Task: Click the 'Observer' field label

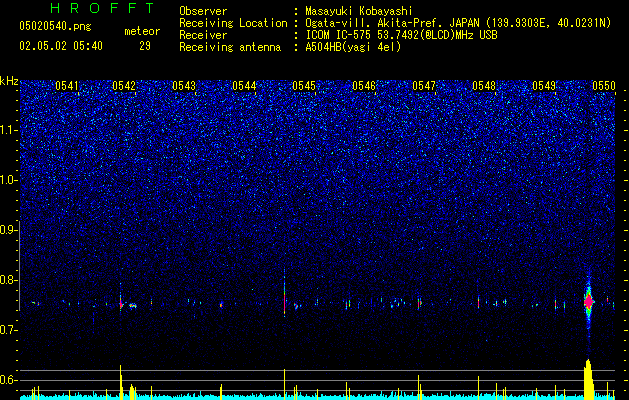Action: coord(203,11)
